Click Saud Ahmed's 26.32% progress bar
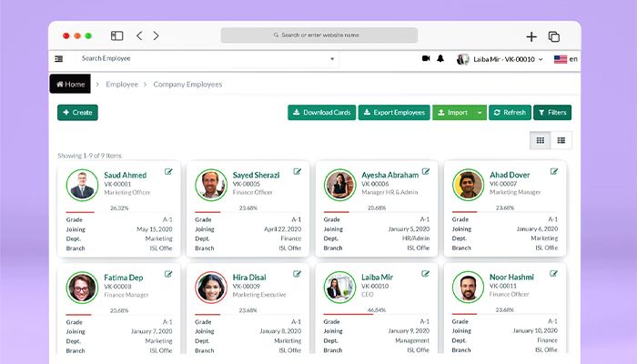The image size is (637, 364). coord(119,212)
